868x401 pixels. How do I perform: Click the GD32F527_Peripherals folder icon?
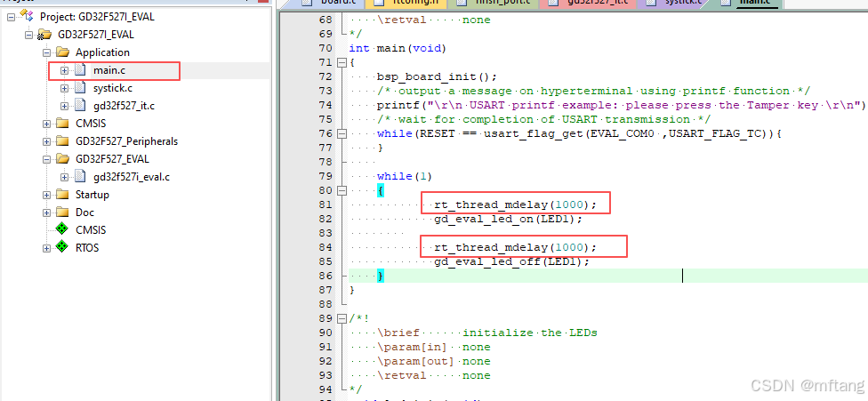click(x=62, y=141)
